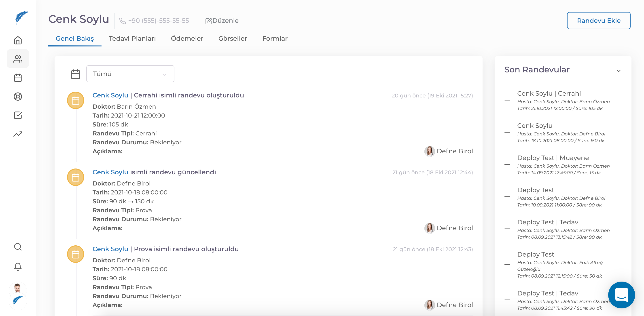Expand the Cenk Soylu | Cerrahi entry
The image size is (644, 316).
507,100
